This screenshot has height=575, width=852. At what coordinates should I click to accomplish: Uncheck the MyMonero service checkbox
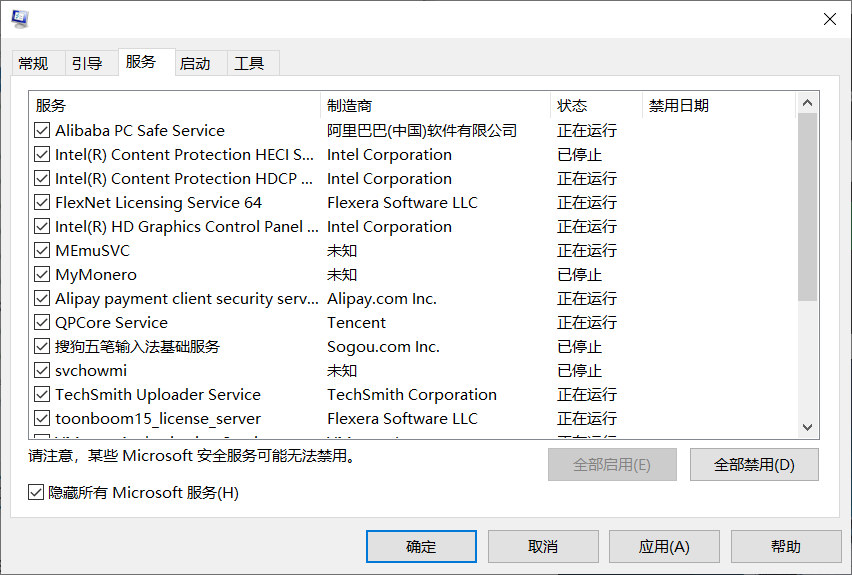point(42,274)
